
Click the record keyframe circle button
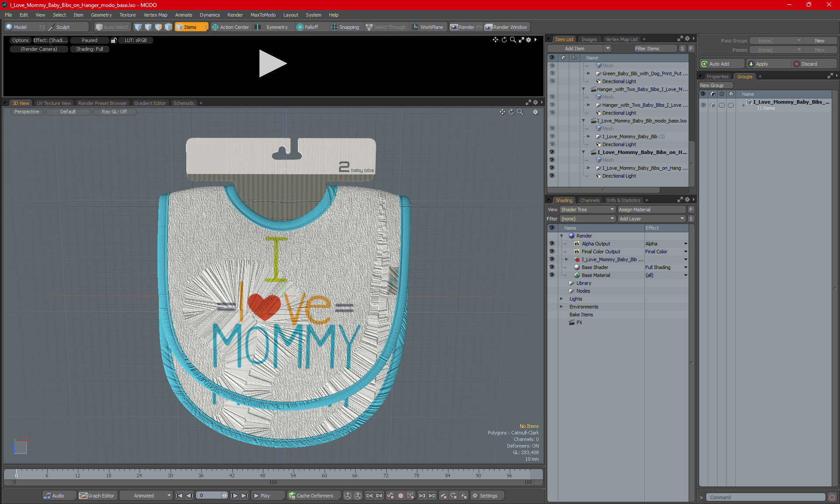click(400, 496)
